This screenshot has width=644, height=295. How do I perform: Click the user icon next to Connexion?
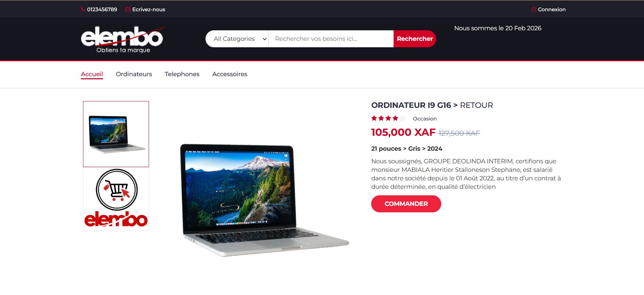(534, 10)
